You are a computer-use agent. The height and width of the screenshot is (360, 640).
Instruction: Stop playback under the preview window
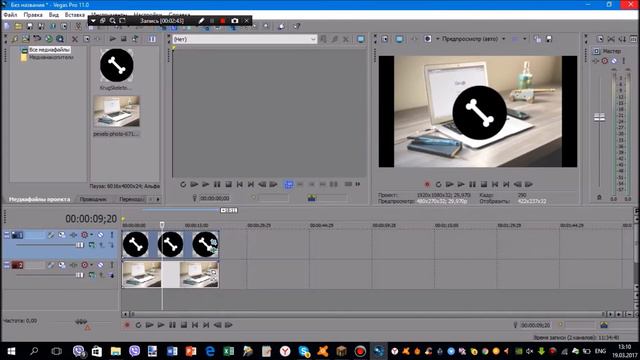pos(484,184)
